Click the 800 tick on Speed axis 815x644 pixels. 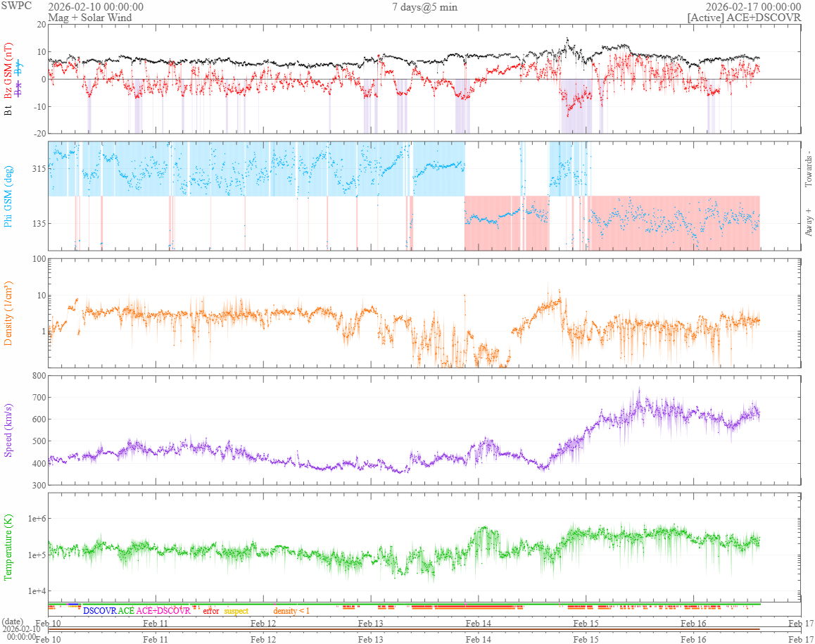point(39,376)
